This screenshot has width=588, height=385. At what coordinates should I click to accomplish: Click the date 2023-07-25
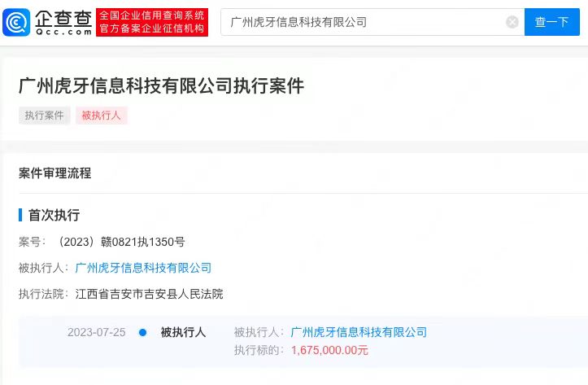(x=97, y=332)
